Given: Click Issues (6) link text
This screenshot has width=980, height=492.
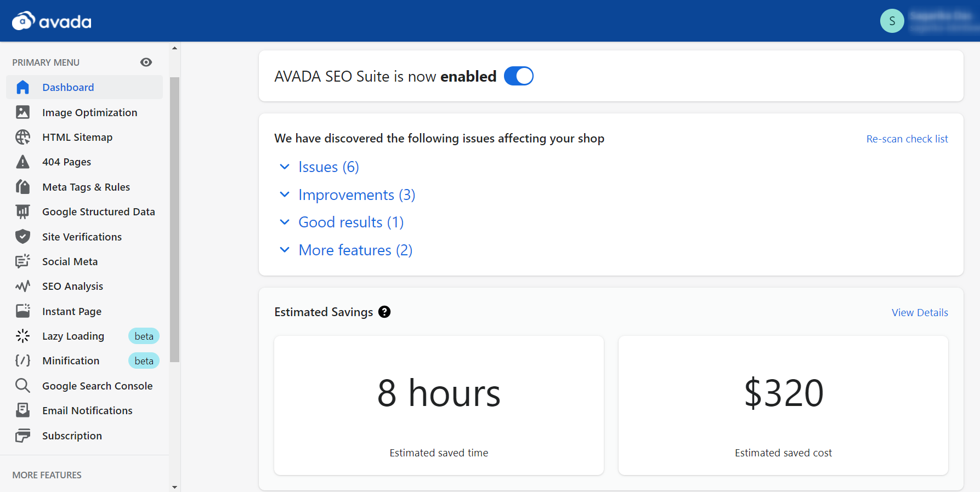Looking at the screenshot, I should (328, 167).
